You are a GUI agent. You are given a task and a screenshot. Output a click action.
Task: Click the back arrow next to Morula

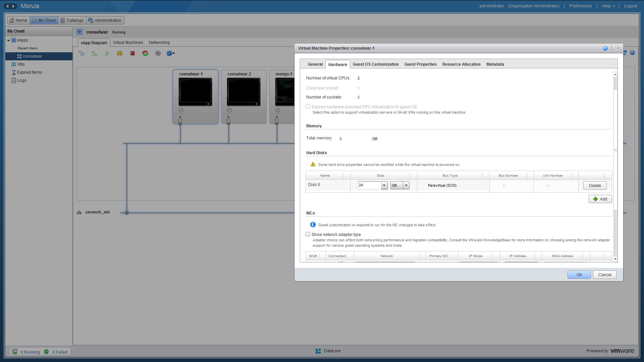[7, 6]
